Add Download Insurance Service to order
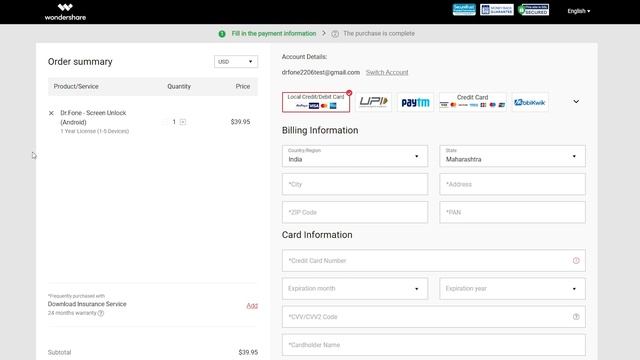640x360 pixels. 252,306
